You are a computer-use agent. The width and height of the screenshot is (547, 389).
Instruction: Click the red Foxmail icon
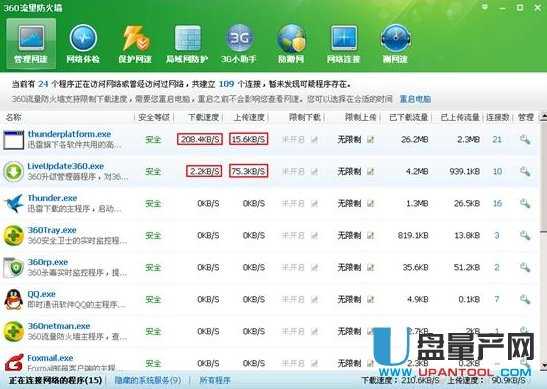click(x=14, y=363)
